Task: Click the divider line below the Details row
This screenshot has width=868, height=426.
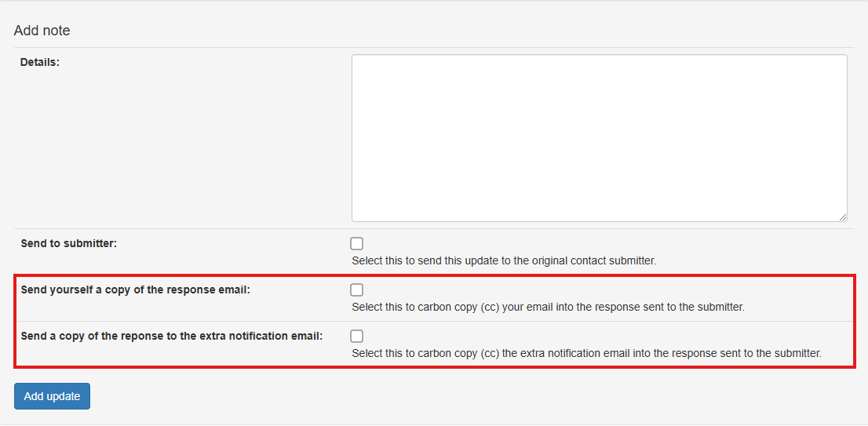Action: click(434, 228)
